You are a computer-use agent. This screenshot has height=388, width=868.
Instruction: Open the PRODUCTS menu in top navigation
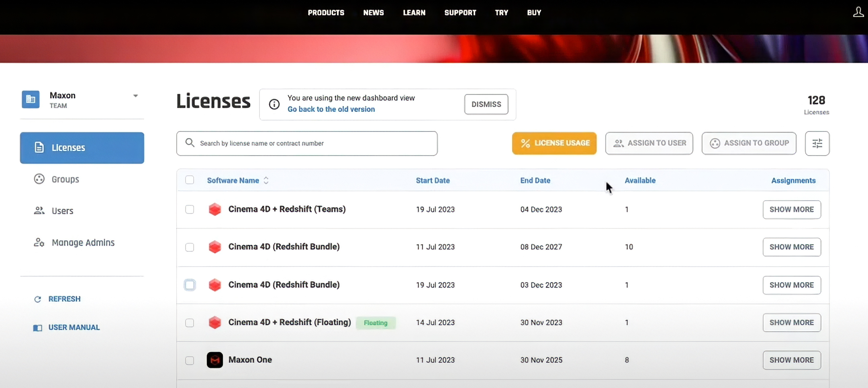click(326, 12)
